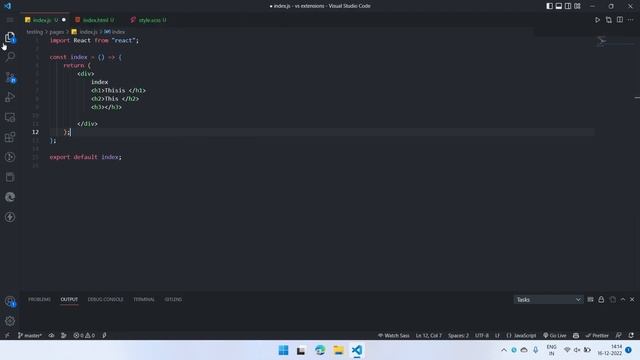Viewport: 640px width, 360px height.
Task: Close the bottom panel
Action: (x=632, y=300)
